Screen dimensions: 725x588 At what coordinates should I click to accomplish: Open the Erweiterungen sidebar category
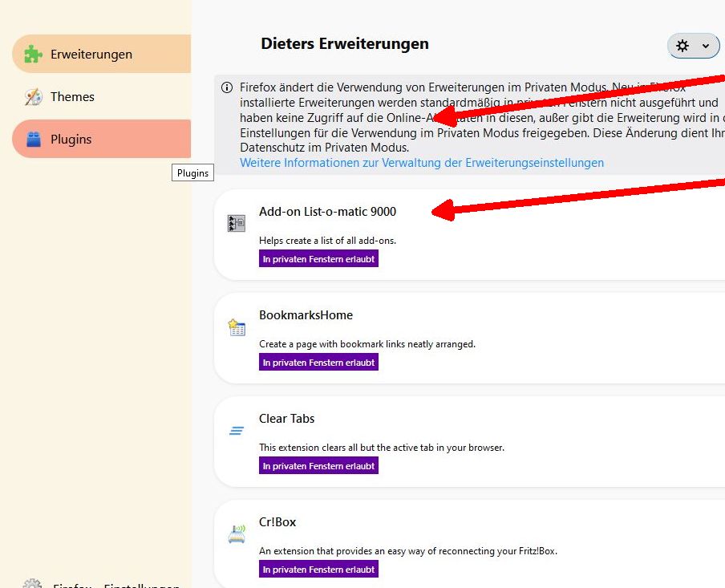pos(102,54)
